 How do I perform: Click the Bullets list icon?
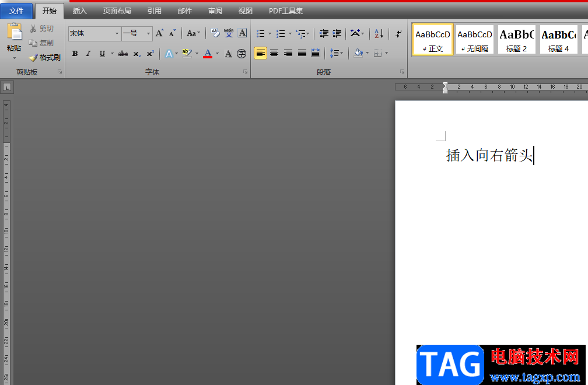coord(261,33)
